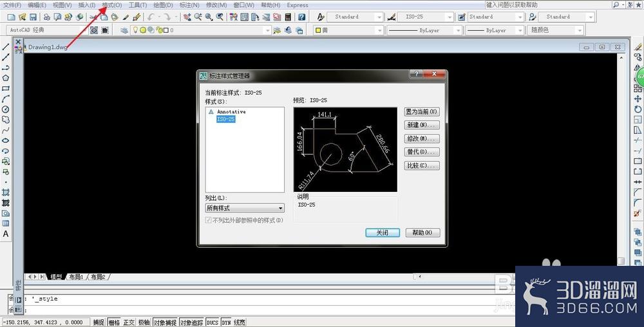Screen dimensions: 644x327
Task: Toggle 对象捕捉 object snap in status bar
Action: click(165, 322)
